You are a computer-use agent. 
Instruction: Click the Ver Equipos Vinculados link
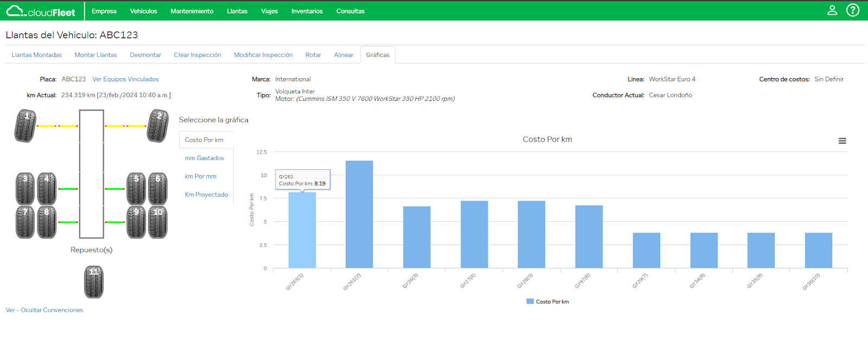coord(125,79)
